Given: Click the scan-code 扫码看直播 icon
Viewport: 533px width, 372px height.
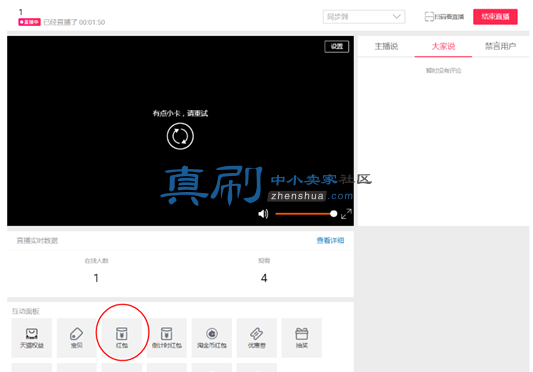Looking at the screenshot, I should coord(429,17).
